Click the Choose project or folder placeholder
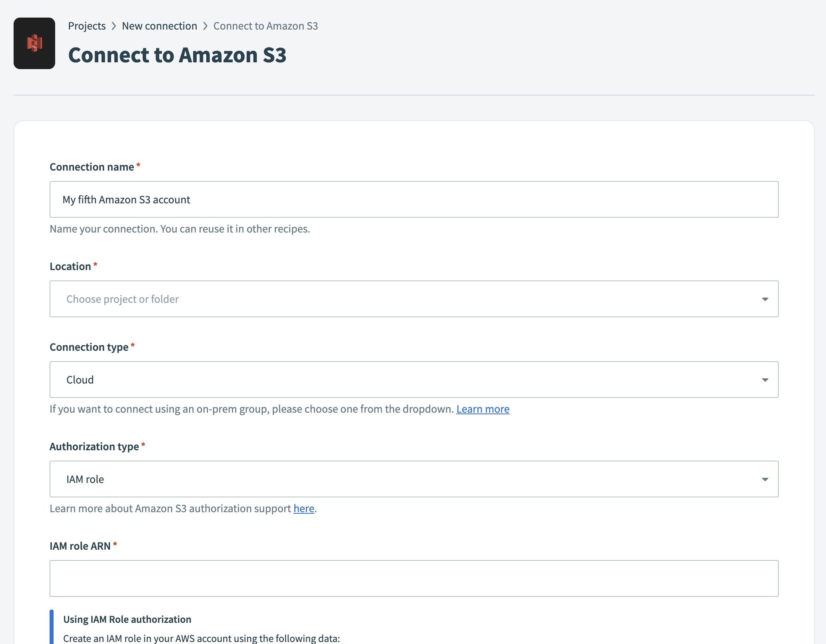826x644 pixels. [122, 299]
